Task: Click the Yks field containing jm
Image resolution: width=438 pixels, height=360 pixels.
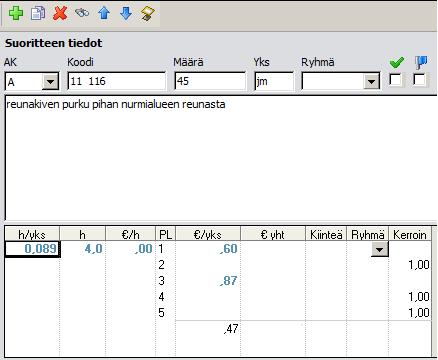Action: coord(274,81)
